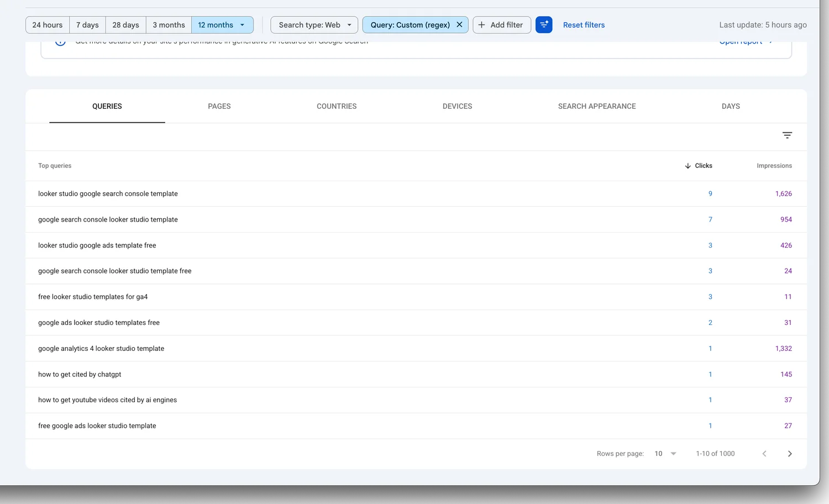Click the 954 impressions value
Viewport: 829px width, 504px height.
coord(786,219)
